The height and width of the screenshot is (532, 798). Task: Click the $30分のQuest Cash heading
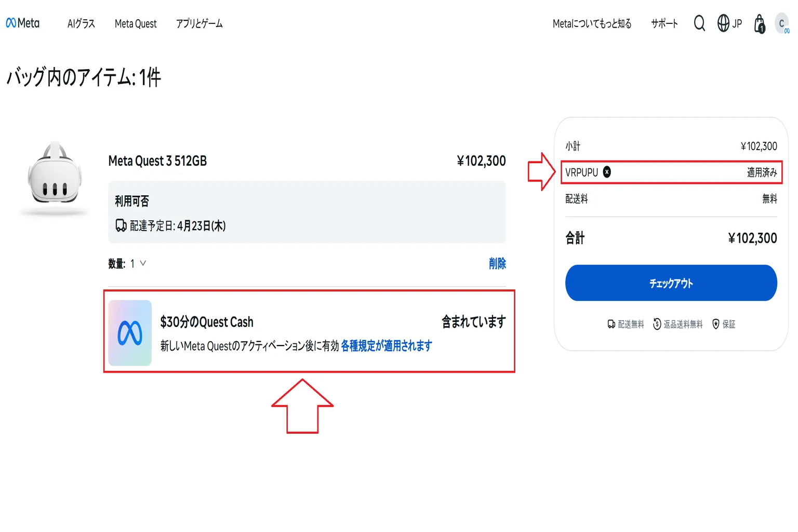pyautogui.click(x=207, y=322)
